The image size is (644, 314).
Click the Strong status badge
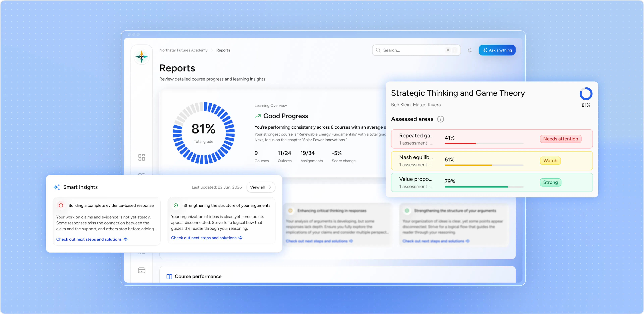pos(550,182)
